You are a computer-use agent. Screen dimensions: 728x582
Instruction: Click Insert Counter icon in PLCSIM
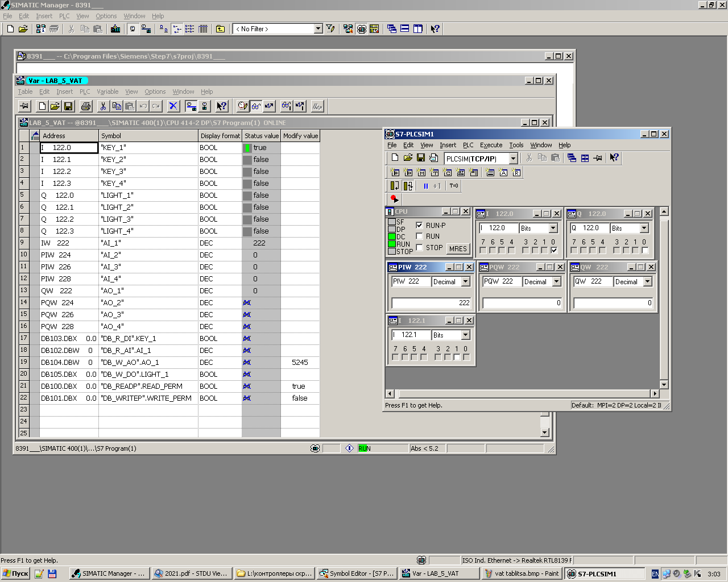pos(447,172)
